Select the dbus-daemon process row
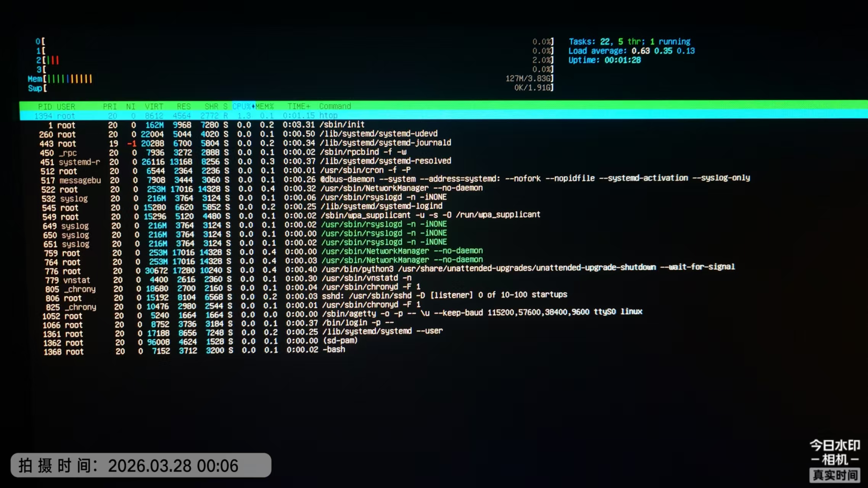868x488 pixels. 444,179
